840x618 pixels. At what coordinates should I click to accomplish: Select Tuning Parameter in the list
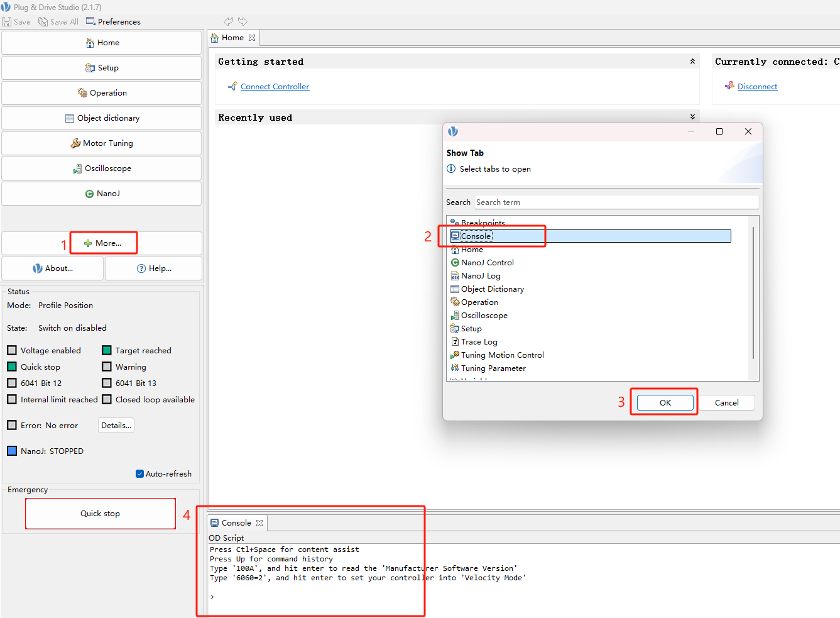pyautogui.click(x=493, y=368)
